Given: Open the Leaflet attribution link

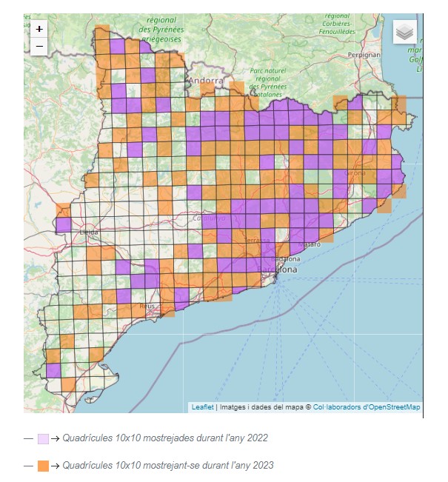Looking at the screenshot, I should click(202, 407).
